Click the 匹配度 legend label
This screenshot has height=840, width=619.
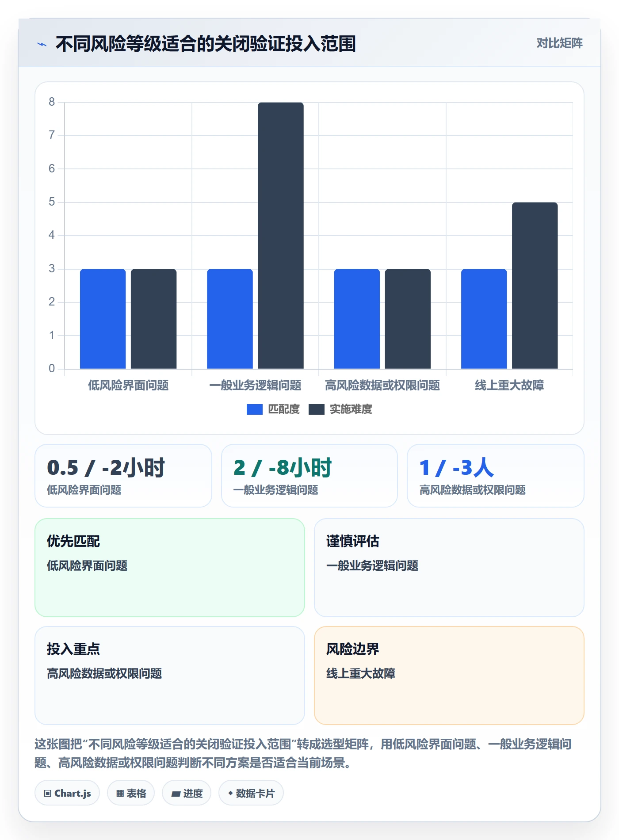[x=284, y=409]
